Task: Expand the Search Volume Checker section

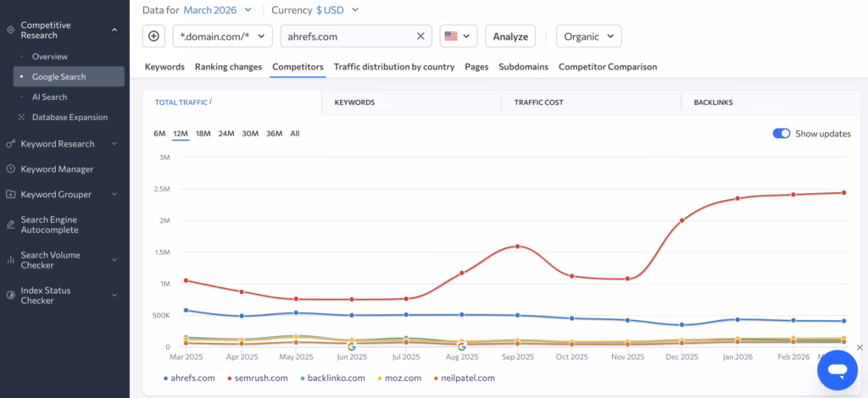Action: (114, 260)
